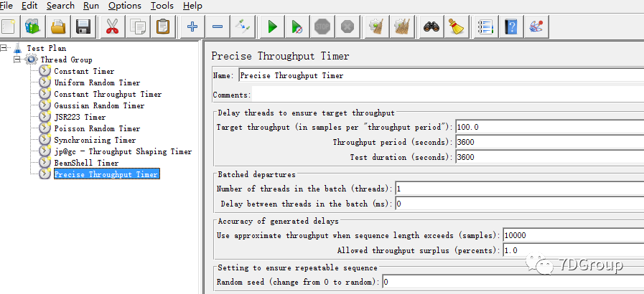Screen dimensions: 644x294
Task: Click the Random seed field
Action: point(513,282)
